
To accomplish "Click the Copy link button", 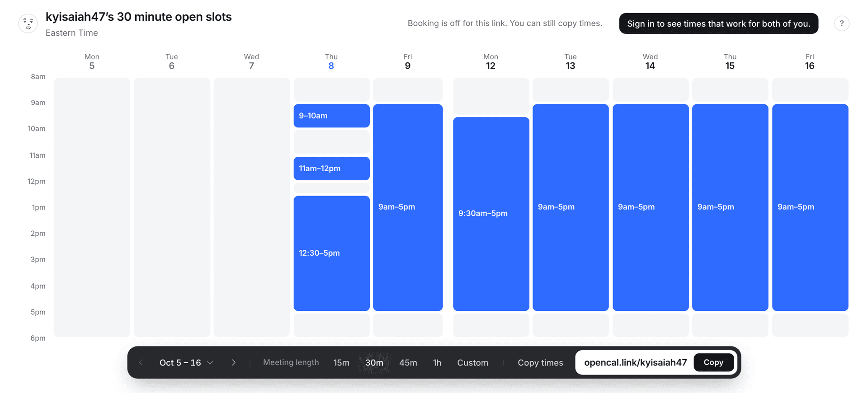I will 713,362.
